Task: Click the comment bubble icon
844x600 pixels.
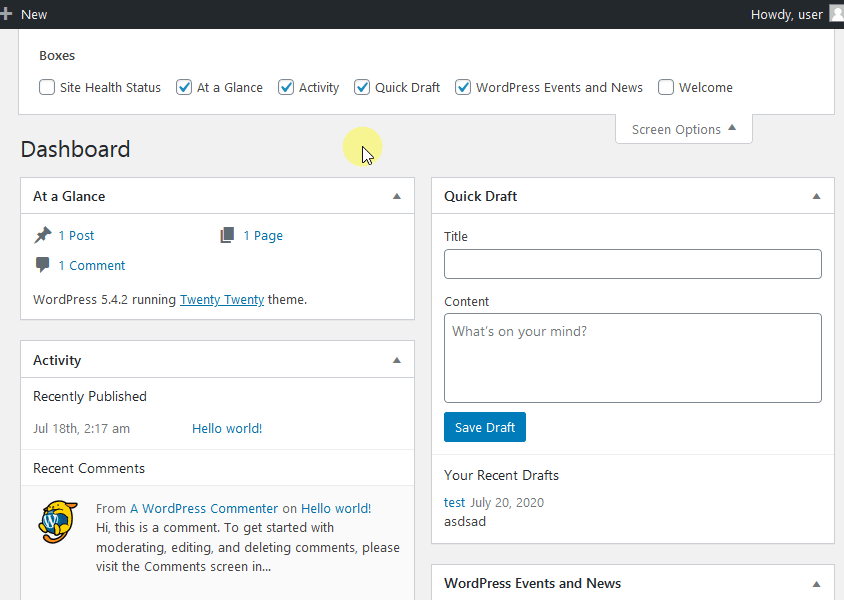Action: pyautogui.click(x=43, y=265)
